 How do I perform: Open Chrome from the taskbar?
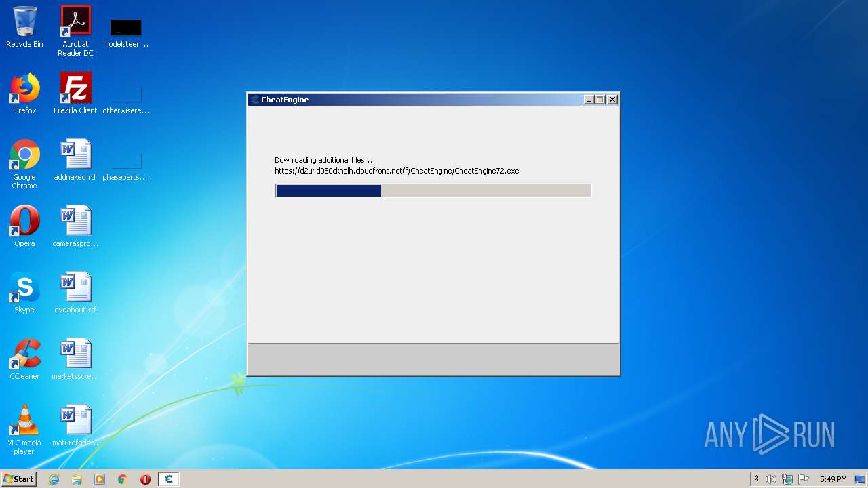pos(123,479)
